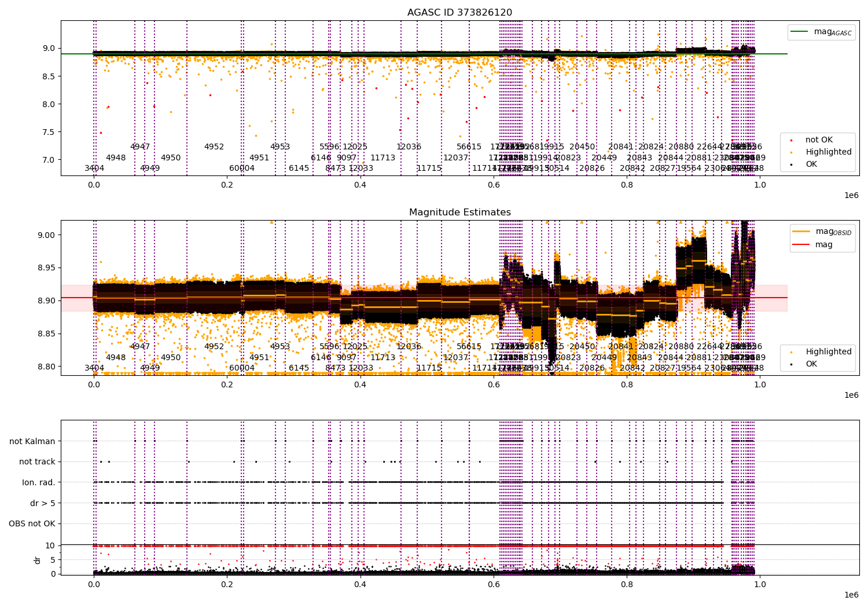
Task: Click the 'not track' axis label
Action: click(37, 462)
